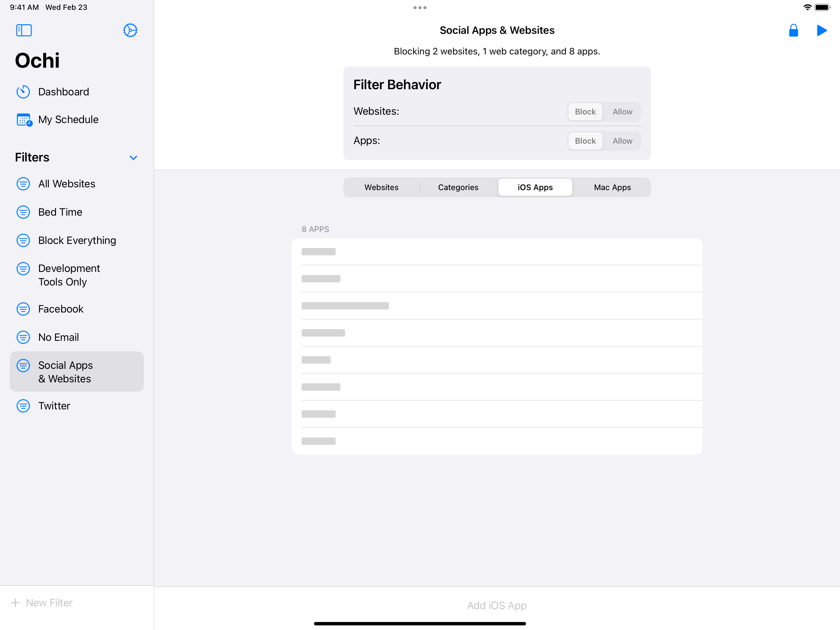The image size is (840, 630).
Task: Open the No Email filter
Action: tap(58, 337)
